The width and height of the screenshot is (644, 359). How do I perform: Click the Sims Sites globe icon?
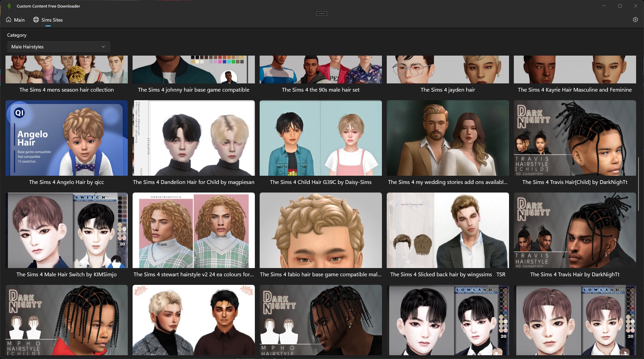[x=36, y=20]
